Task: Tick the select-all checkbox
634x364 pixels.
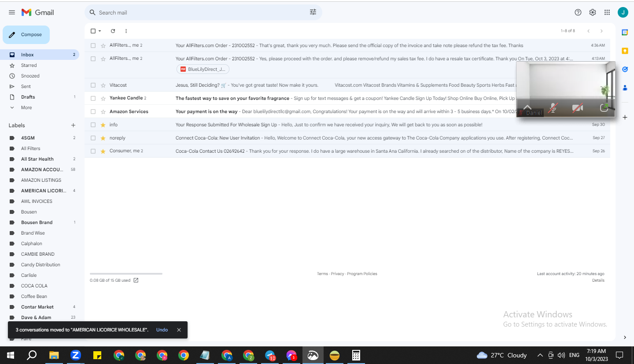Action: [x=93, y=31]
